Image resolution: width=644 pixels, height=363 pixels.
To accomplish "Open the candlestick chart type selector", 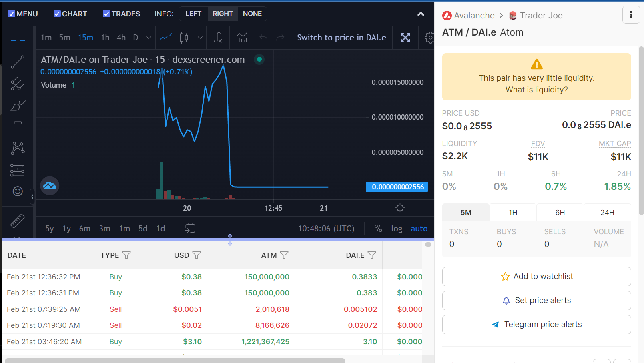I will [184, 38].
